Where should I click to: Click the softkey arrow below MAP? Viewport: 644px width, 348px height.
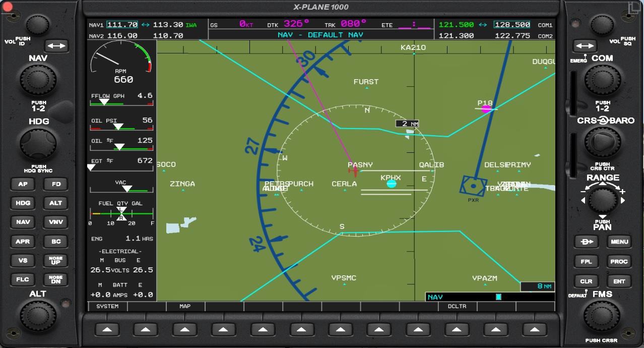(x=184, y=330)
